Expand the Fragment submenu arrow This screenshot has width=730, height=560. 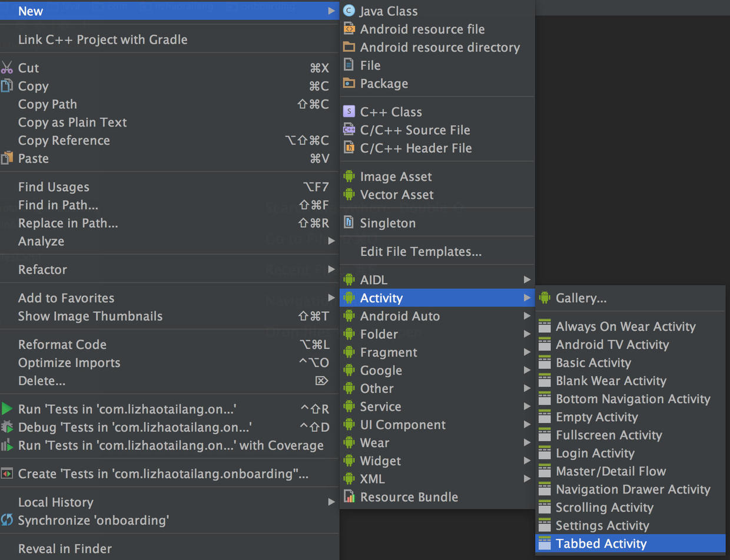point(527,352)
